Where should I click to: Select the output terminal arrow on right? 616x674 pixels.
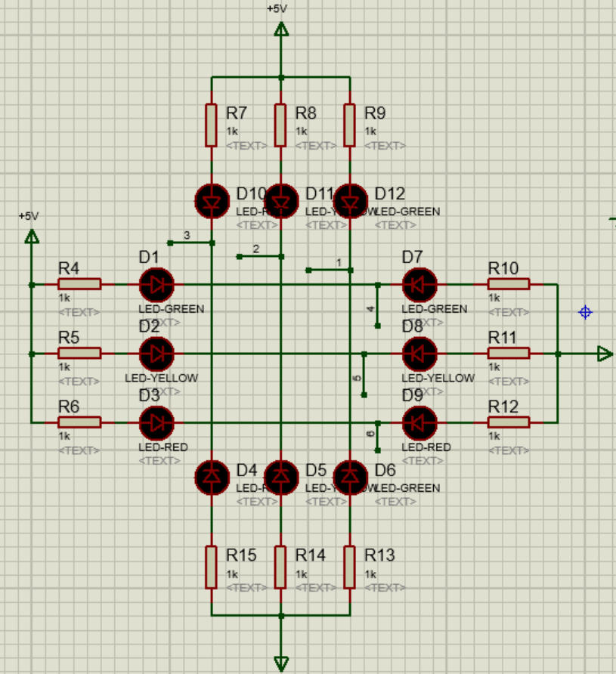tap(604, 354)
